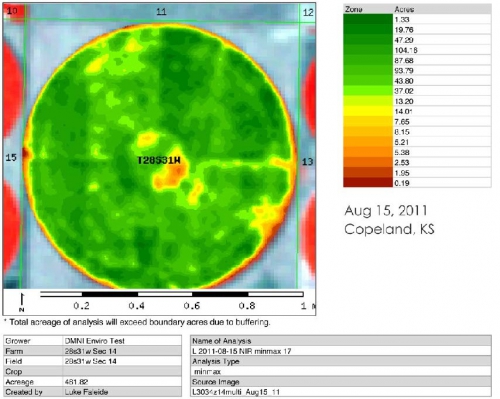Click the Name of Analysis value
Image resolution: width=500 pixels, height=399 pixels.
pyautogui.click(x=242, y=351)
